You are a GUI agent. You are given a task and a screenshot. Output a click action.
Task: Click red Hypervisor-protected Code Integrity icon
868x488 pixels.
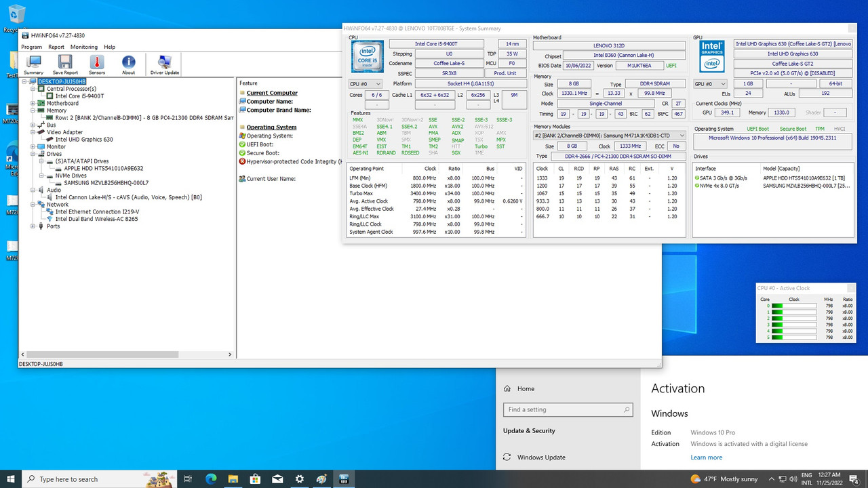tap(242, 161)
